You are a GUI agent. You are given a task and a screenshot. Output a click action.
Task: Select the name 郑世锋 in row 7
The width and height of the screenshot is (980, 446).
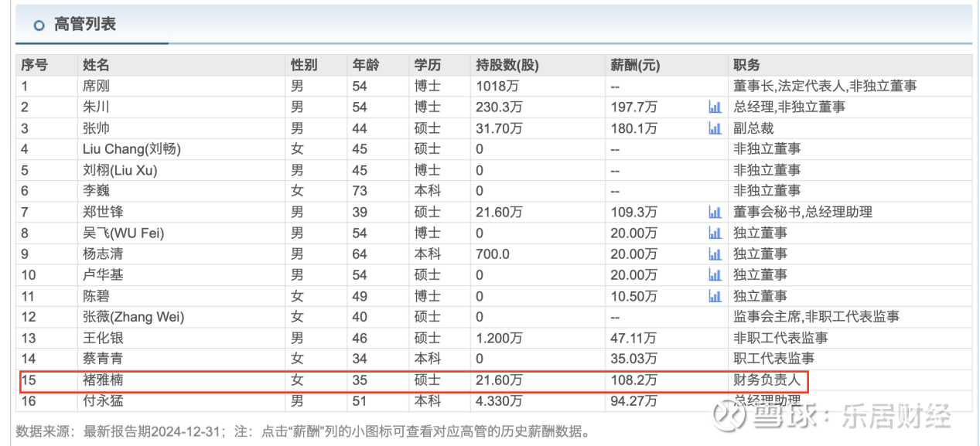[103, 212]
